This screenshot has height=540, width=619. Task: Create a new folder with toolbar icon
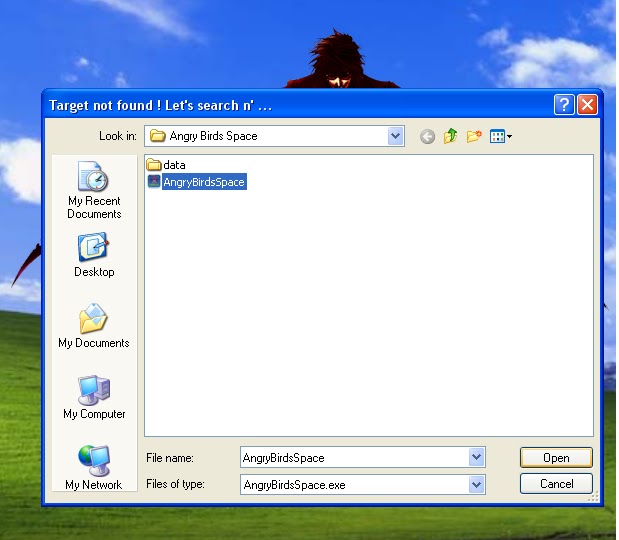pyautogui.click(x=474, y=136)
